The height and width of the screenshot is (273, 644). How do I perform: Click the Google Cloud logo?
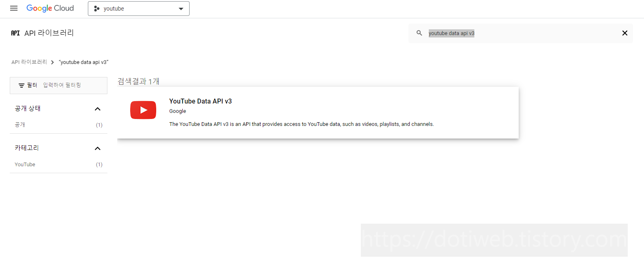(50, 8)
